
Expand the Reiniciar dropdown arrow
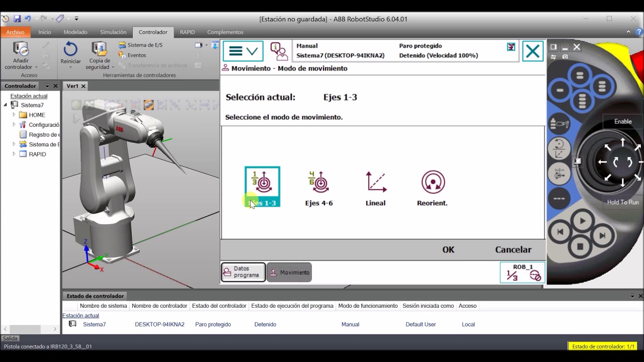(70, 67)
